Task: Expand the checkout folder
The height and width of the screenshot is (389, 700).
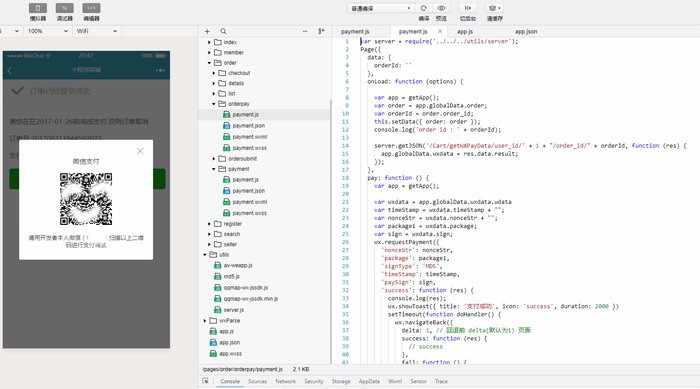Action: pyautogui.click(x=214, y=73)
